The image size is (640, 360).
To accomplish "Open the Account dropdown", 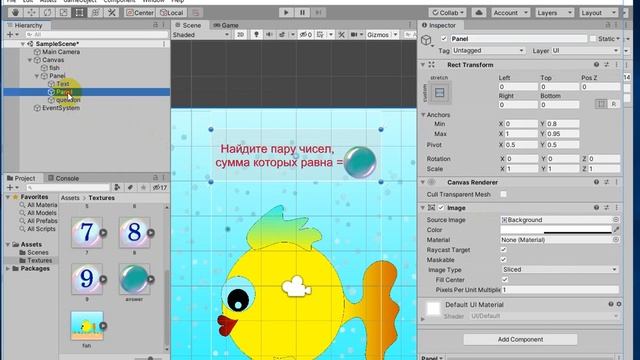I will pos(510,13).
